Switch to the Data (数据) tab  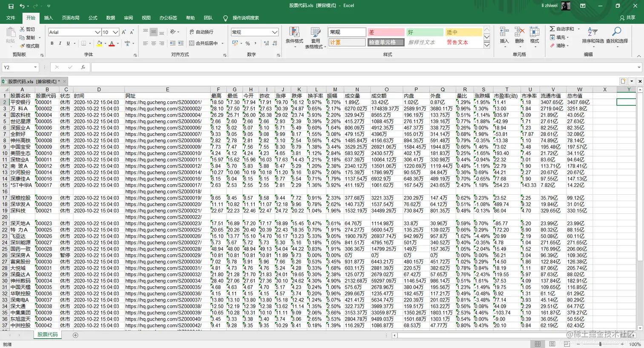point(111,18)
